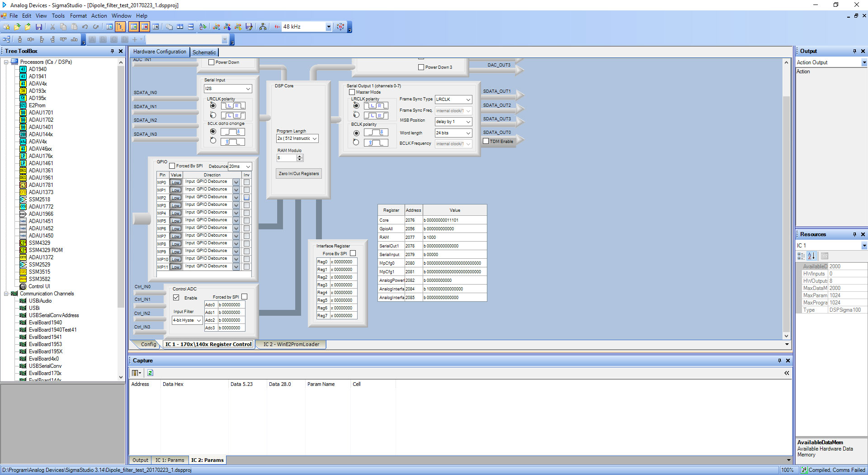Toggle GPIO Forced By SPI checkbox
The width and height of the screenshot is (868, 475).
pos(172,166)
